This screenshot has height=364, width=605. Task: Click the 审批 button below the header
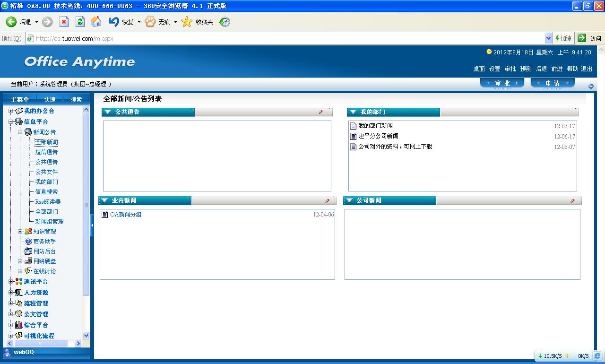(502, 83)
